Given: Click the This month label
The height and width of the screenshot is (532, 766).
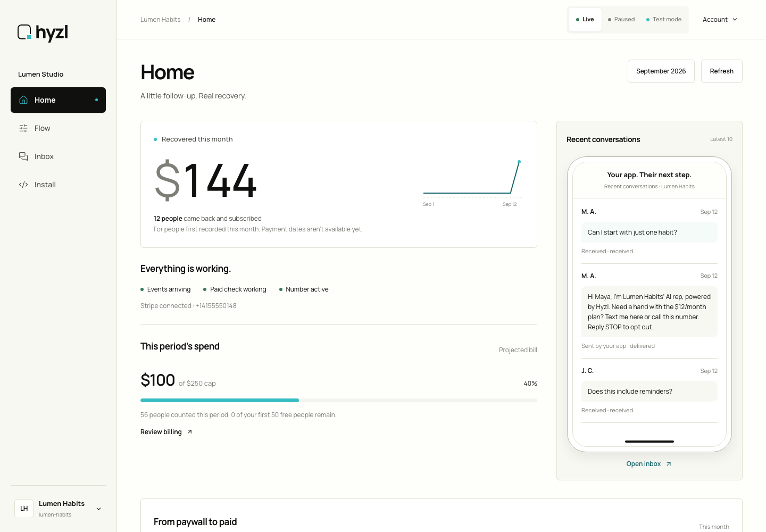Looking at the screenshot, I should [714, 527].
